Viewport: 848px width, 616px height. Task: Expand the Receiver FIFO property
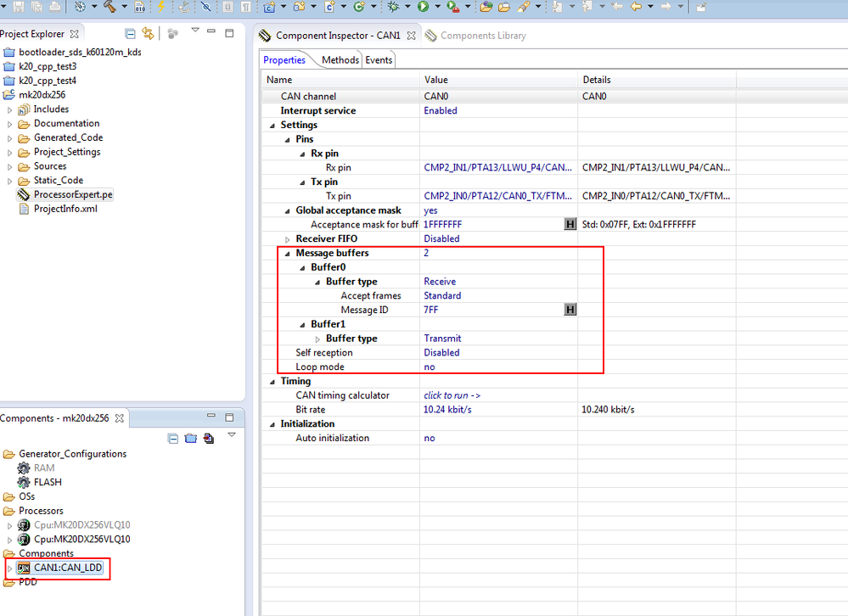288,239
